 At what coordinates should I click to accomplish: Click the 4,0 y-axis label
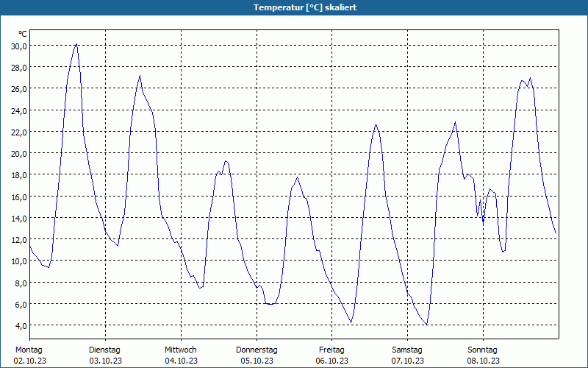(21, 326)
